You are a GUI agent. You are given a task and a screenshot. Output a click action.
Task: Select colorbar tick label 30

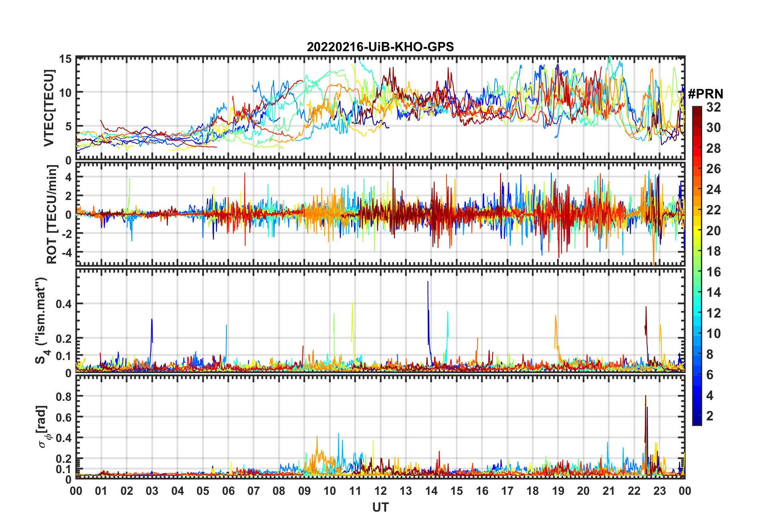[713, 128]
